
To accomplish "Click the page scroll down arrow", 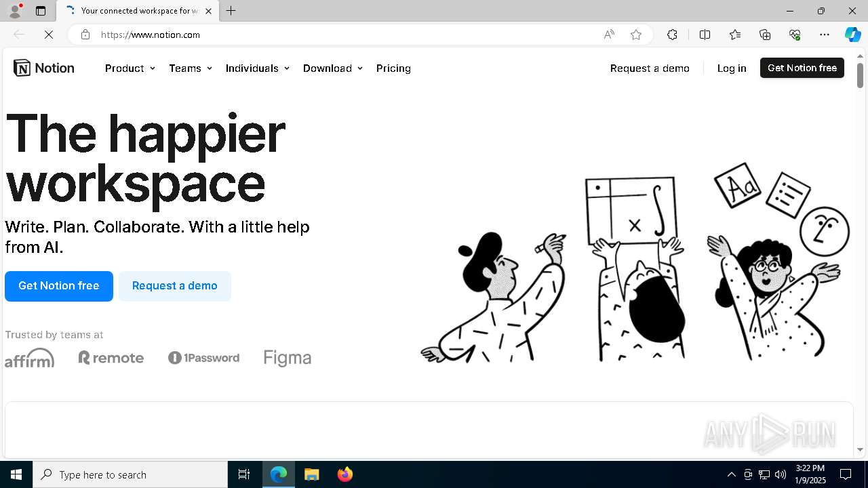I will coord(860,449).
